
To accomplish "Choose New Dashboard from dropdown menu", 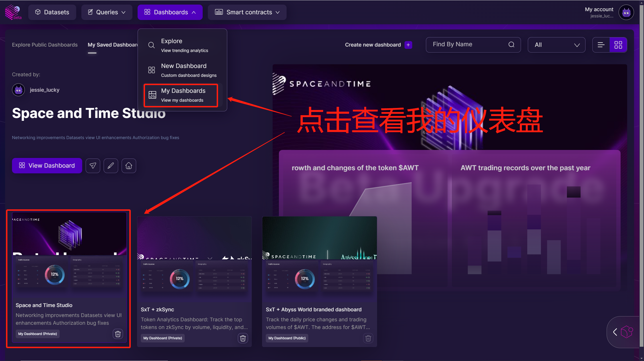I will click(x=182, y=70).
